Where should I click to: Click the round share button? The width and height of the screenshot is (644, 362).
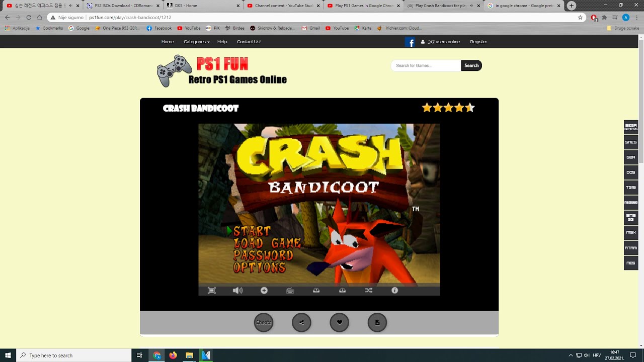tap(301, 322)
